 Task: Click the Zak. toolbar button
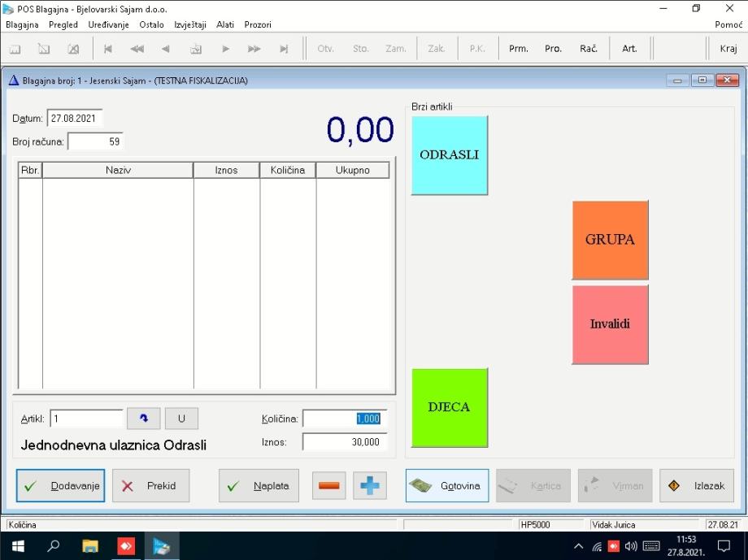437,49
